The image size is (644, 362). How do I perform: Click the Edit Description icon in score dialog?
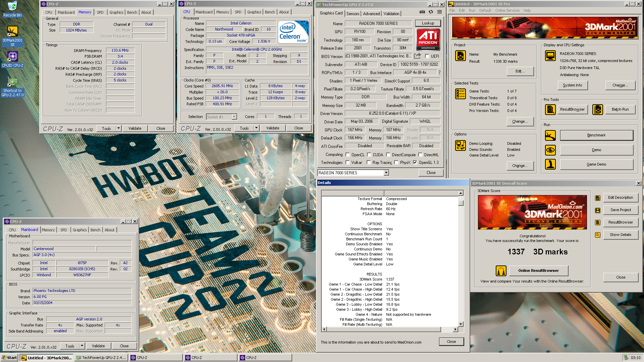597,198
